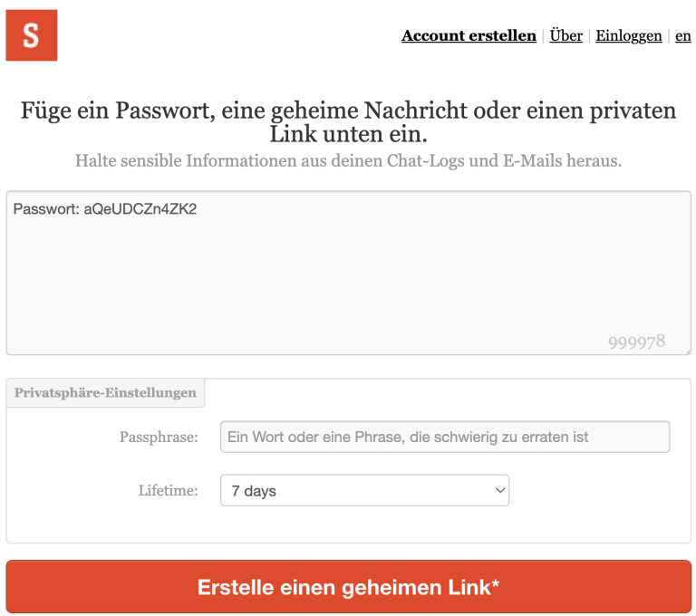Click blank area below the Lifetime row
The height and width of the screenshot is (616, 696).
(348, 526)
